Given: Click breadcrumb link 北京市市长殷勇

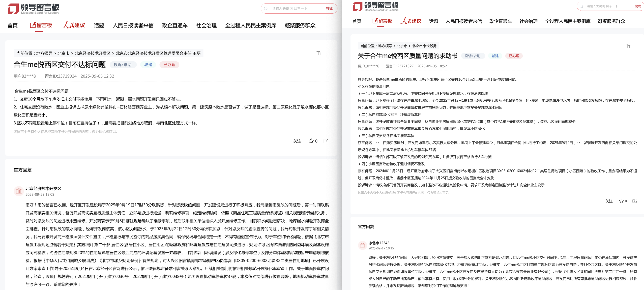Looking at the screenshot, I should pyautogui.click(x=424, y=46).
